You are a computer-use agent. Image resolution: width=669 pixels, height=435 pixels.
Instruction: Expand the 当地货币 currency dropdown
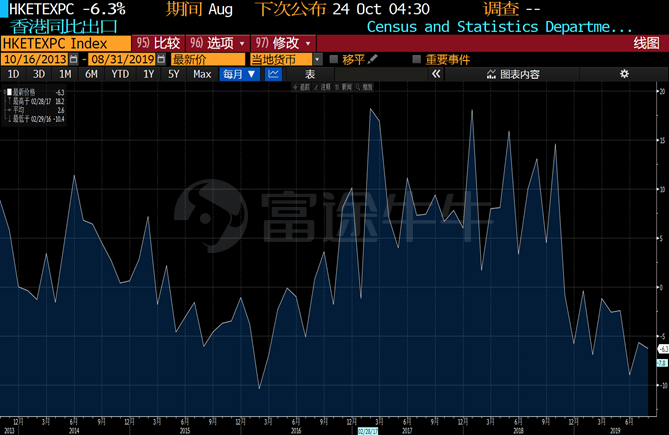tap(317, 59)
